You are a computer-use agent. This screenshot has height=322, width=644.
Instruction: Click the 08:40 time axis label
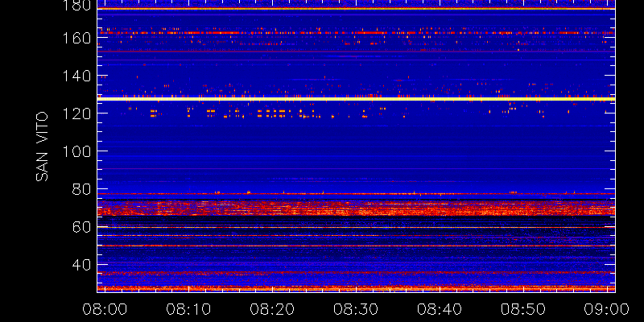440,309
